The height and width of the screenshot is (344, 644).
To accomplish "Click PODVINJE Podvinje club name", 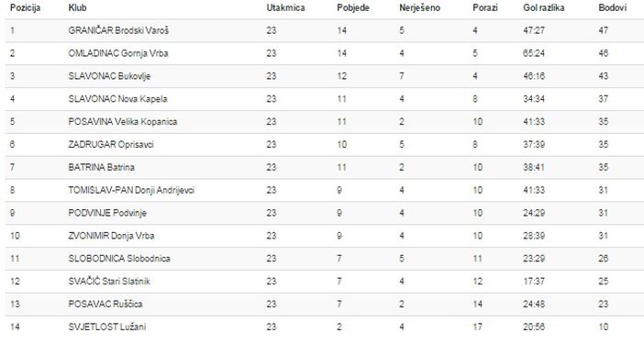I will tap(107, 213).
